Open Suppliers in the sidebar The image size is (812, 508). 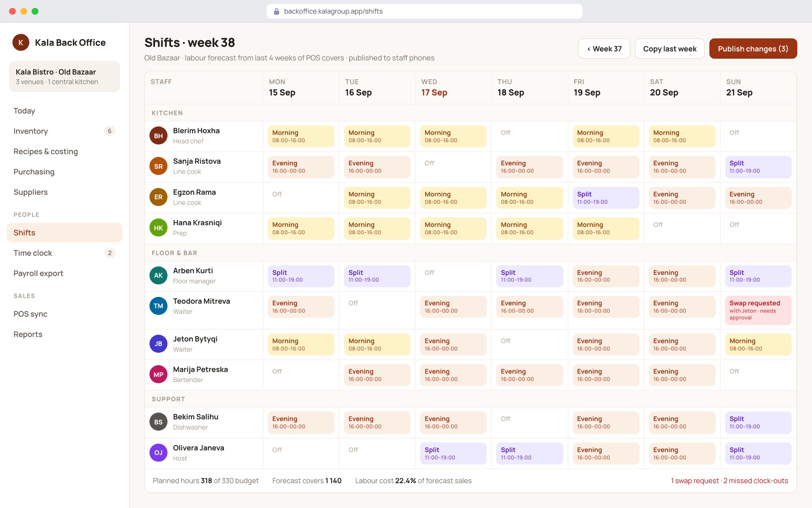coord(64,192)
